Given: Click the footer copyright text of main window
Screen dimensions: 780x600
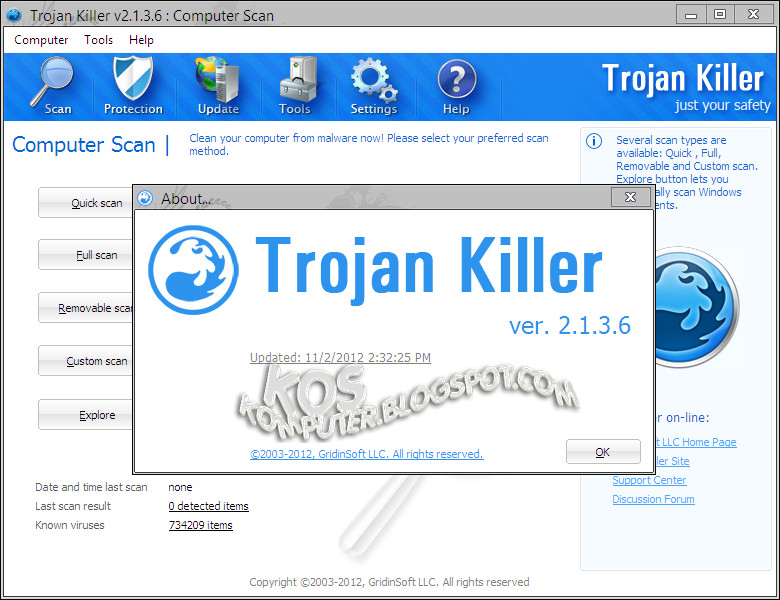Looking at the screenshot, I should point(389,582).
